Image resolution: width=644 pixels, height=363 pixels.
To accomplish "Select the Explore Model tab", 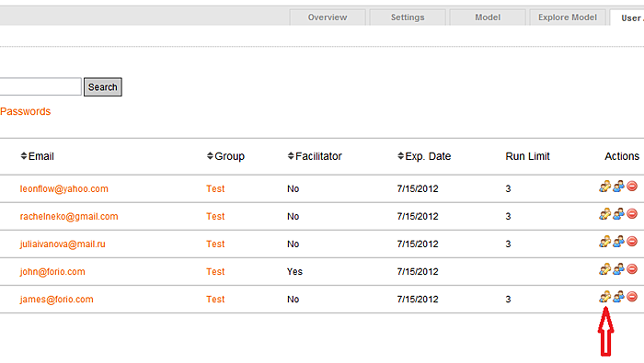I will [x=568, y=17].
